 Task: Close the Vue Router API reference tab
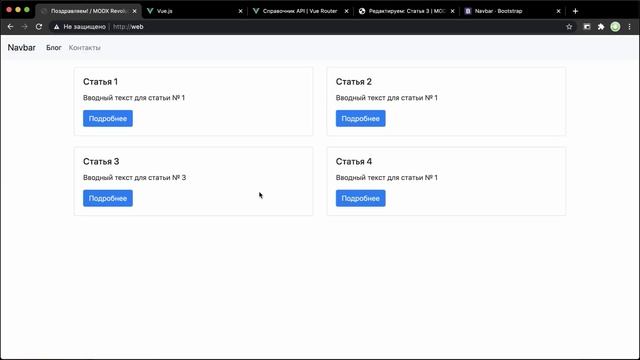pos(347,11)
